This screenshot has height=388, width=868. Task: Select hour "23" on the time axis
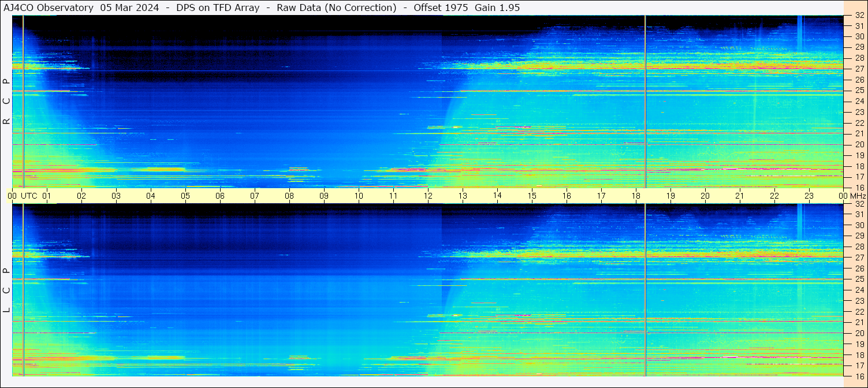(809, 196)
